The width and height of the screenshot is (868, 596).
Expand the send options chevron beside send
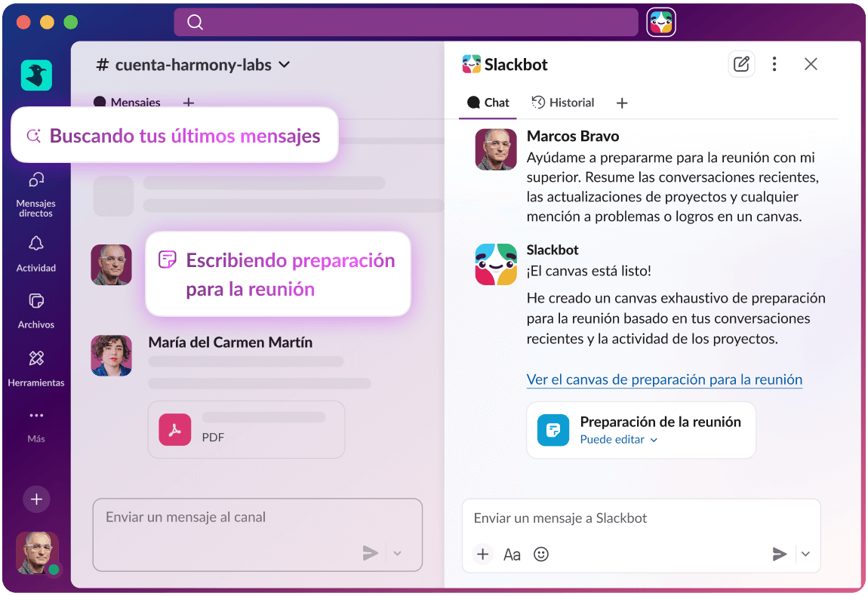coord(805,554)
